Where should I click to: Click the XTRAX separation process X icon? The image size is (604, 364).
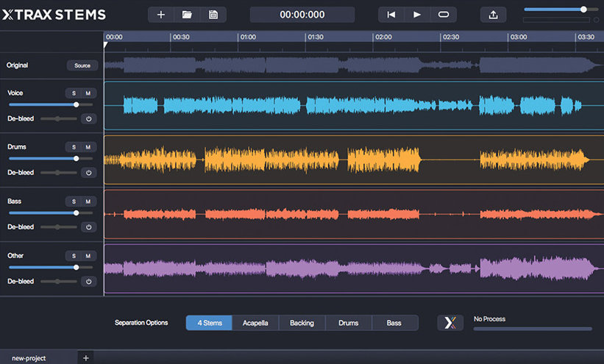click(x=450, y=323)
